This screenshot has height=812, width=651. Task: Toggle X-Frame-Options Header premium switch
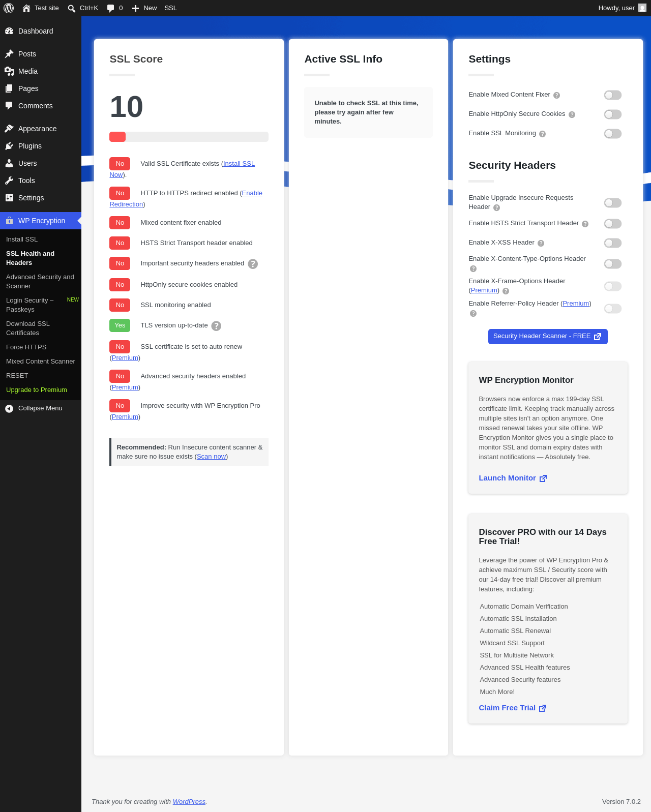(x=613, y=286)
